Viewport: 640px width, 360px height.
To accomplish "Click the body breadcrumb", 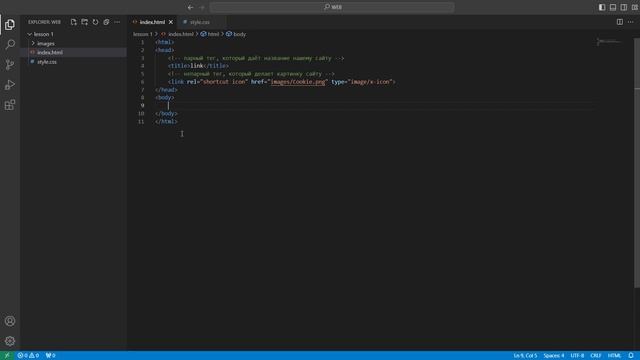I will [240, 34].
